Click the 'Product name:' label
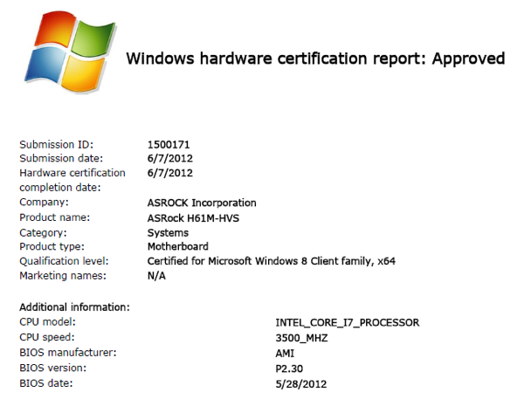This screenshot has width=524, height=420. coord(54,217)
